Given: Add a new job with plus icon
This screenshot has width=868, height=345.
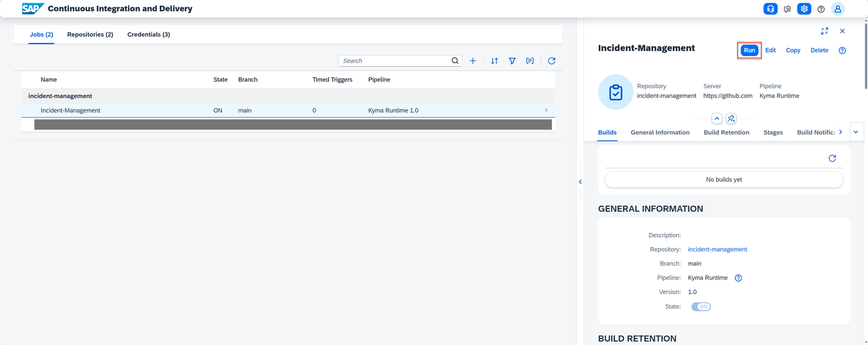Looking at the screenshot, I should point(473,61).
